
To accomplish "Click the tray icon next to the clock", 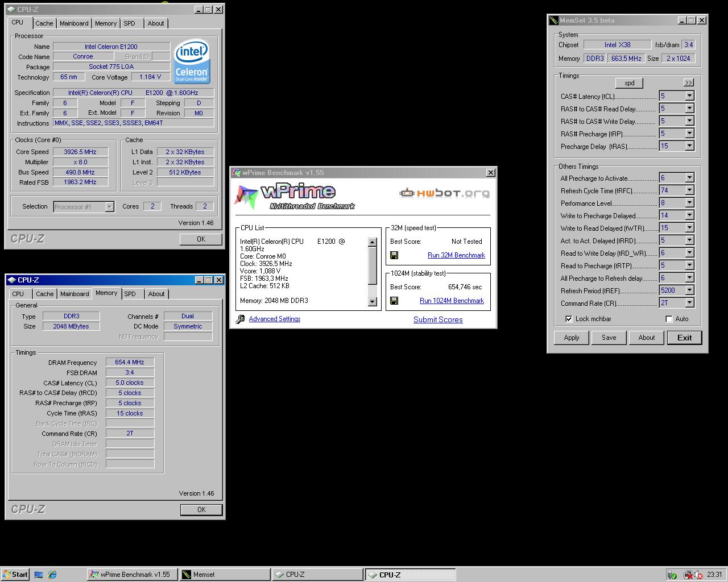I will [698, 575].
